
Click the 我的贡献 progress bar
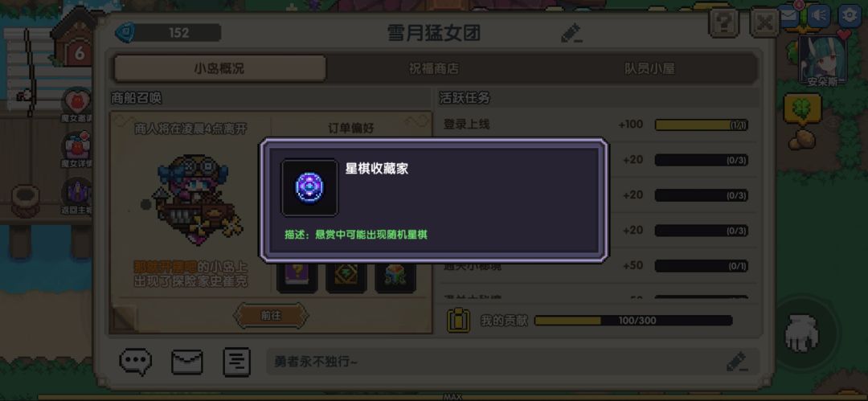click(x=633, y=321)
